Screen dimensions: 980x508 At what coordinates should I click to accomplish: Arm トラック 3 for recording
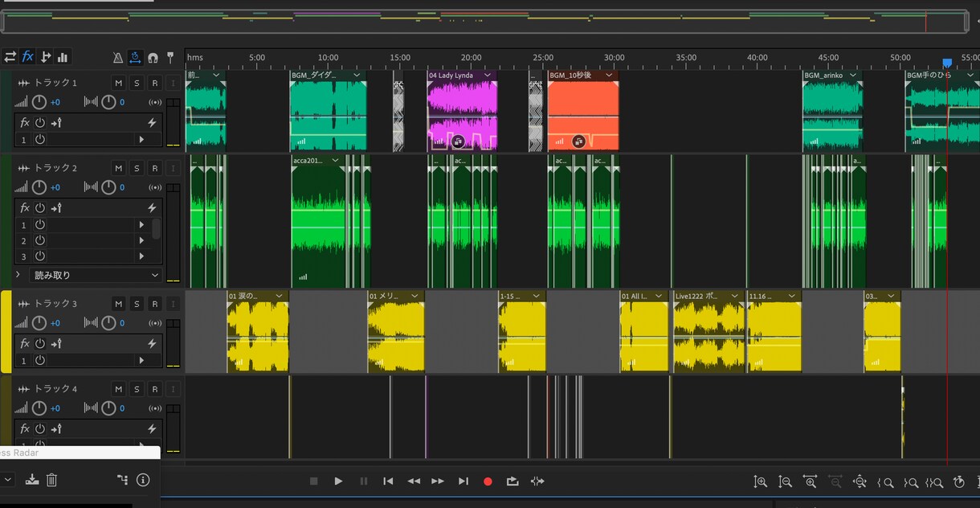(x=154, y=304)
